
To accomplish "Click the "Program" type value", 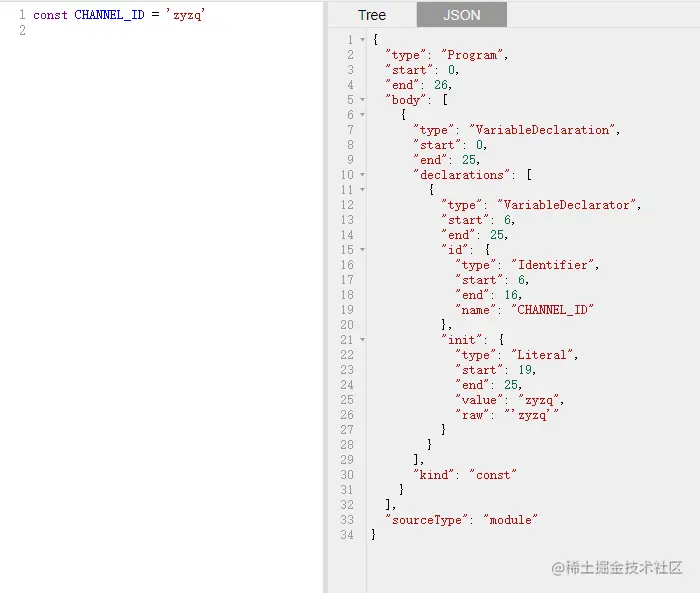I will 472,55.
